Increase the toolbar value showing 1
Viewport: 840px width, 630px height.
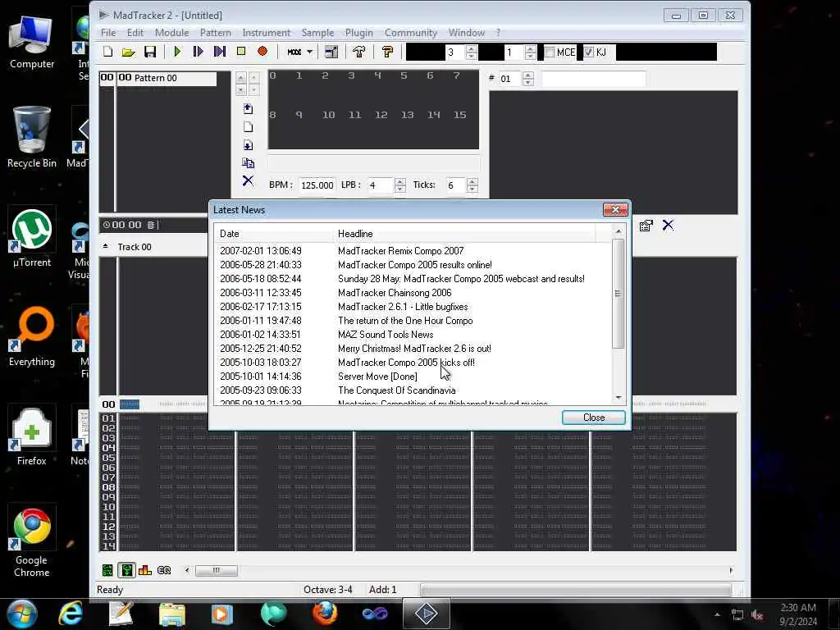531,48
